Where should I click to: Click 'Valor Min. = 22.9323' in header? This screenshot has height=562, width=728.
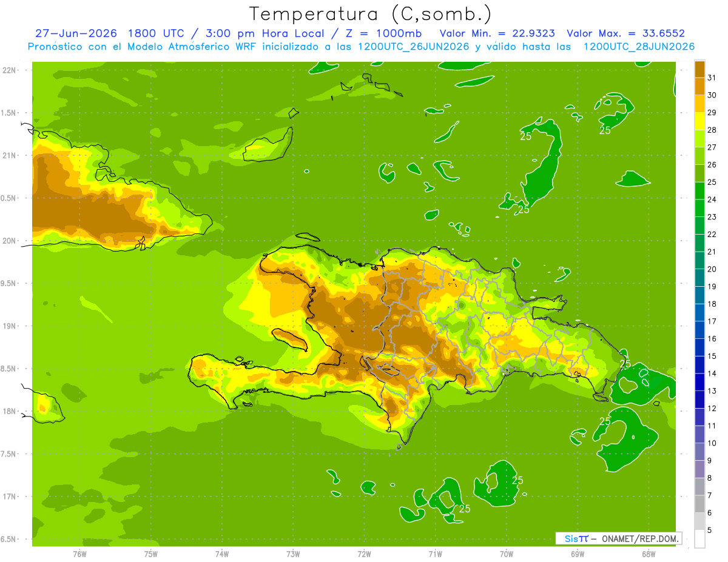click(497, 33)
